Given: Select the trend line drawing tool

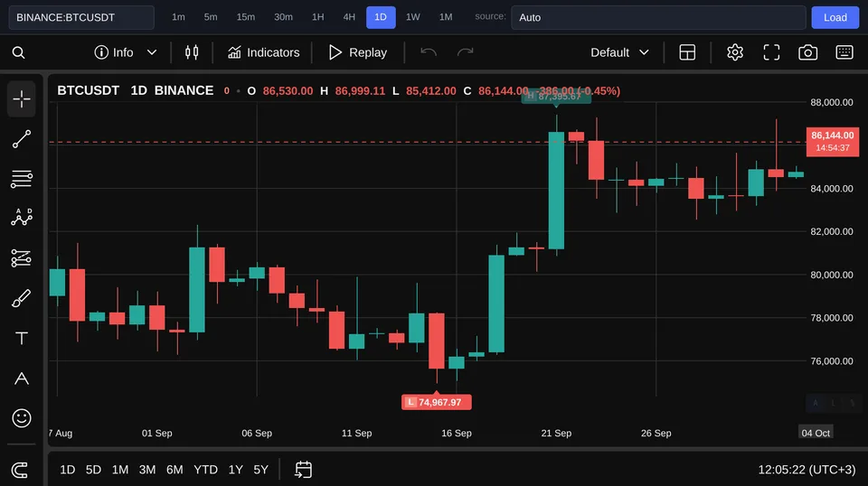Looking at the screenshot, I should click(x=22, y=139).
